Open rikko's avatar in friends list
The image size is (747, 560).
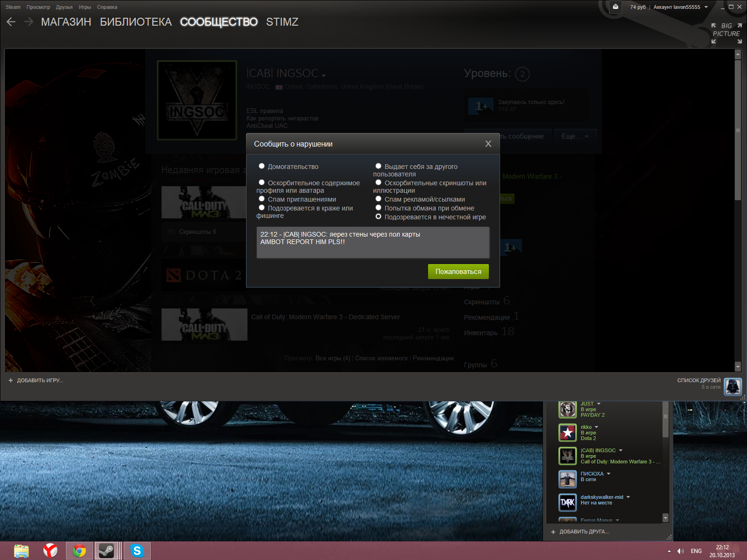point(568,433)
